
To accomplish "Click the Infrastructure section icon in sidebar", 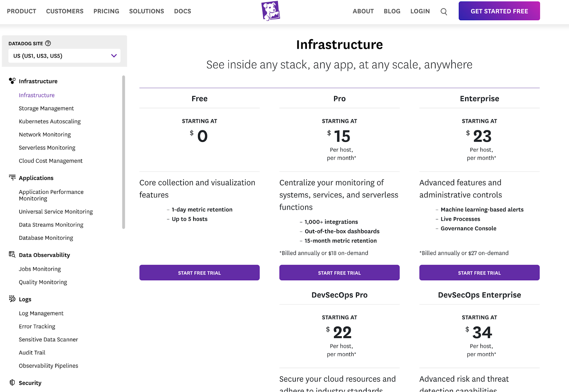I will click(12, 81).
